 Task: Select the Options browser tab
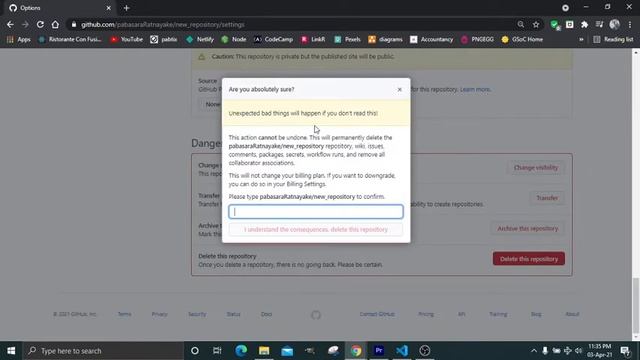(x=59, y=8)
